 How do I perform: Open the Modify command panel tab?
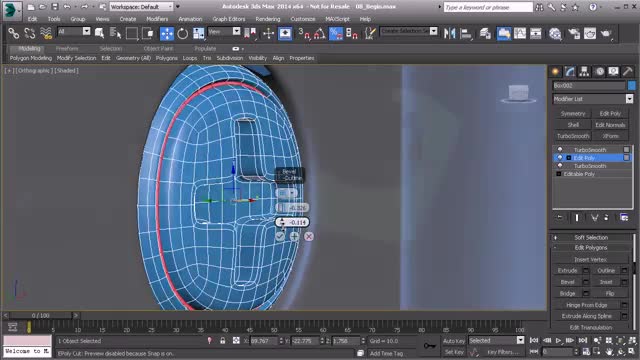click(570, 72)
